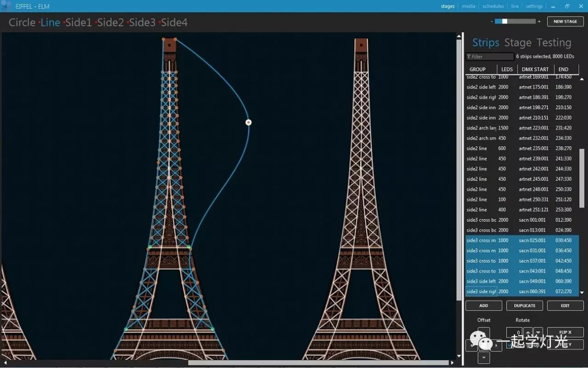Open the settings section
This screenshot has width=588, height=368.
534,6
